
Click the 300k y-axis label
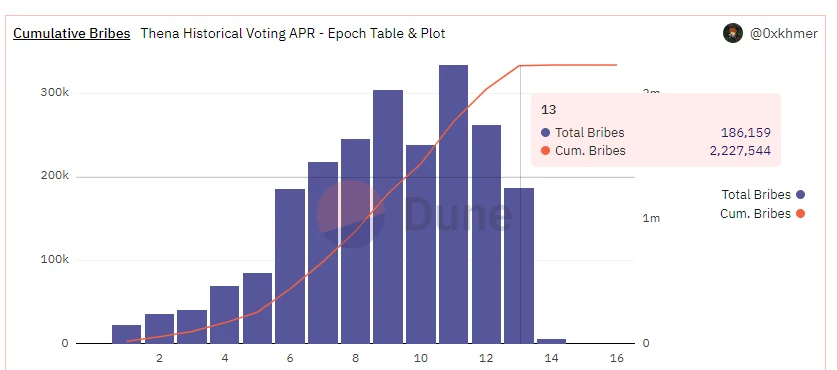(x=56, y=92)
